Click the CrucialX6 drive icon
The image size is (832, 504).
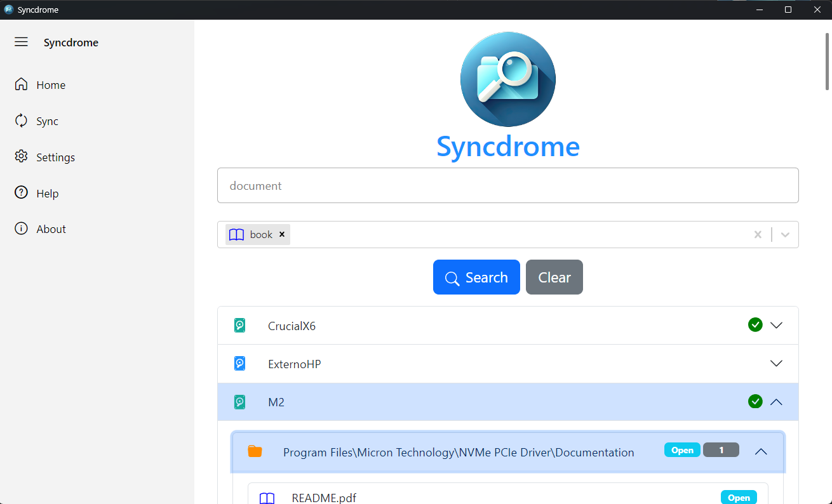point(239,325)
